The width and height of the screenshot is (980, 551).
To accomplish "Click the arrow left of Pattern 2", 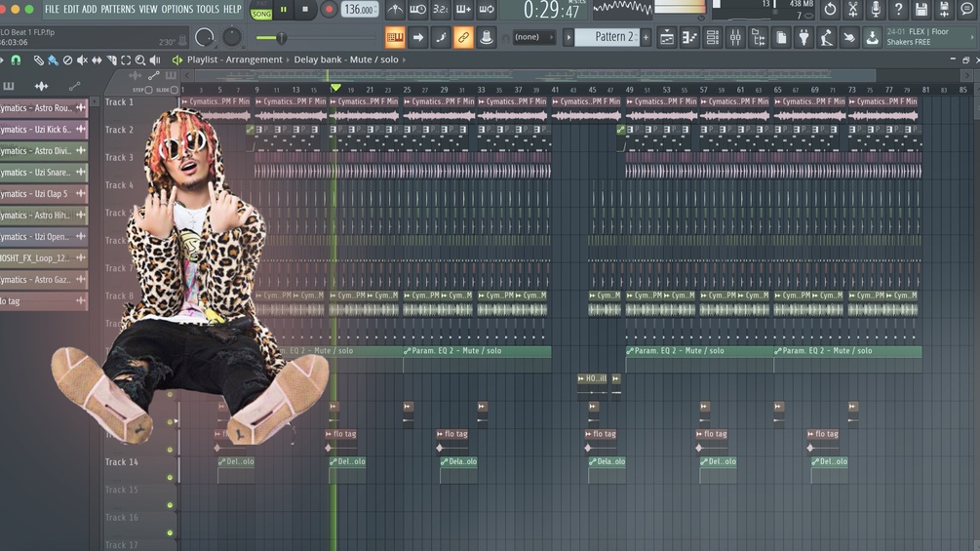I will click(568, 37).
